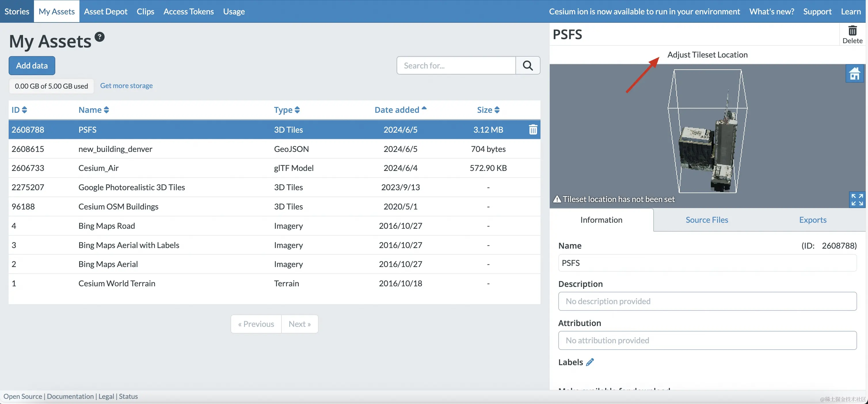Edit labels using the pencil icon
This screenshot has height=404, width=868.
pyautogui.click(x=590, y=362)
